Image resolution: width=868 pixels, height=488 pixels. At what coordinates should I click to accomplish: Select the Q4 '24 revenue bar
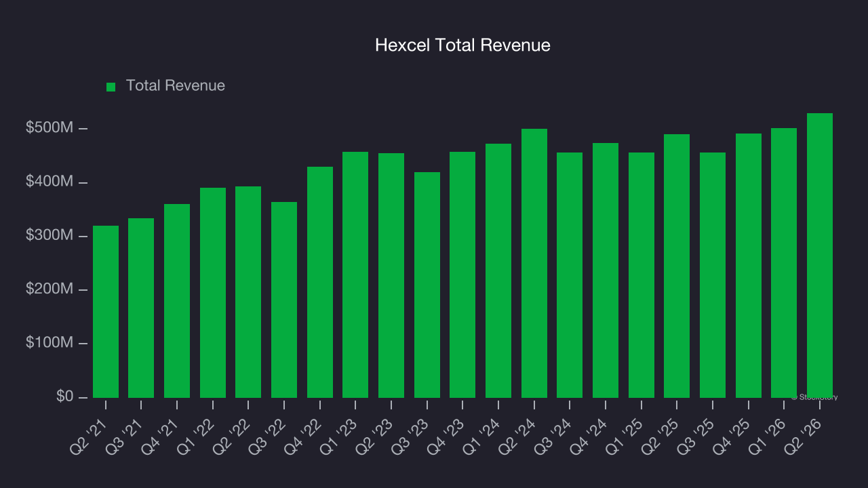[x=606, y=270]
